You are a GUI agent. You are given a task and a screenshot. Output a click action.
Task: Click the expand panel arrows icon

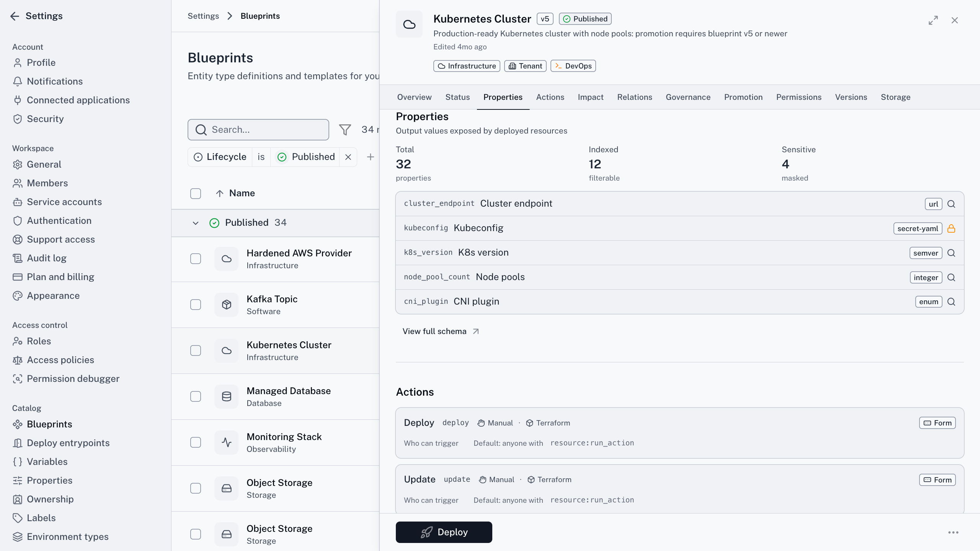point(933,20)
